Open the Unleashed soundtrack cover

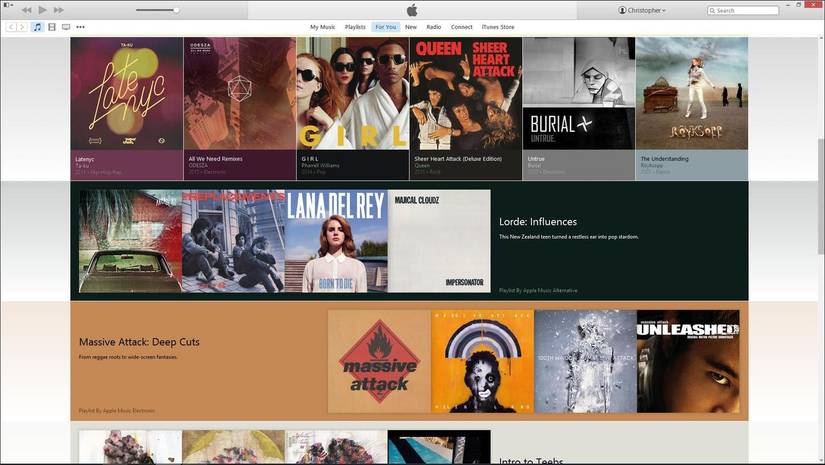pyautogui.click(x=688, y=361)
